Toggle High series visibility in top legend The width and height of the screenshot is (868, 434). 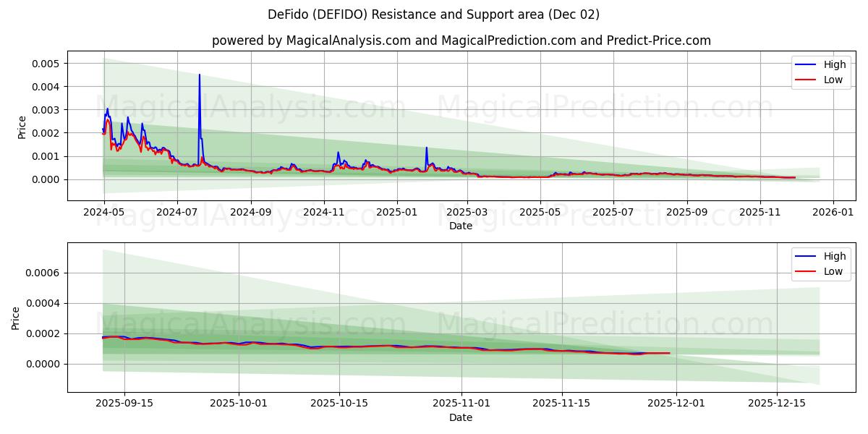point(831,64)
